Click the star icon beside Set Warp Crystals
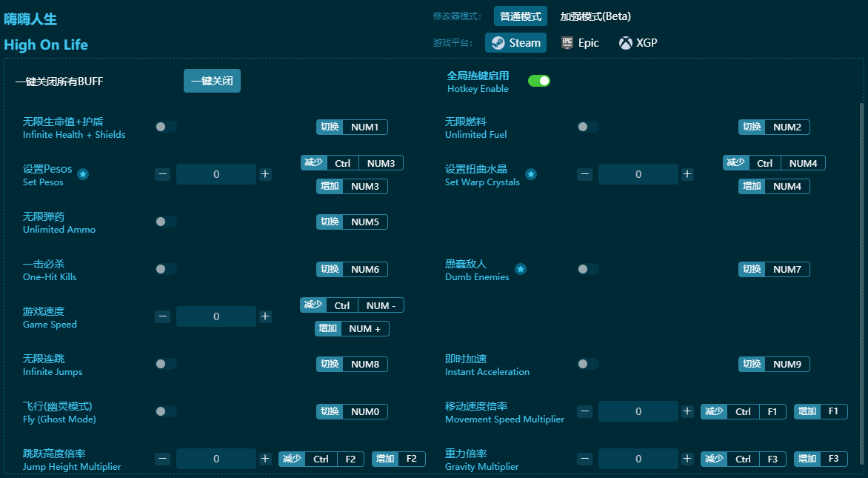Image resolution: width=868 pixels, height=478 pixels. [531, 174]
